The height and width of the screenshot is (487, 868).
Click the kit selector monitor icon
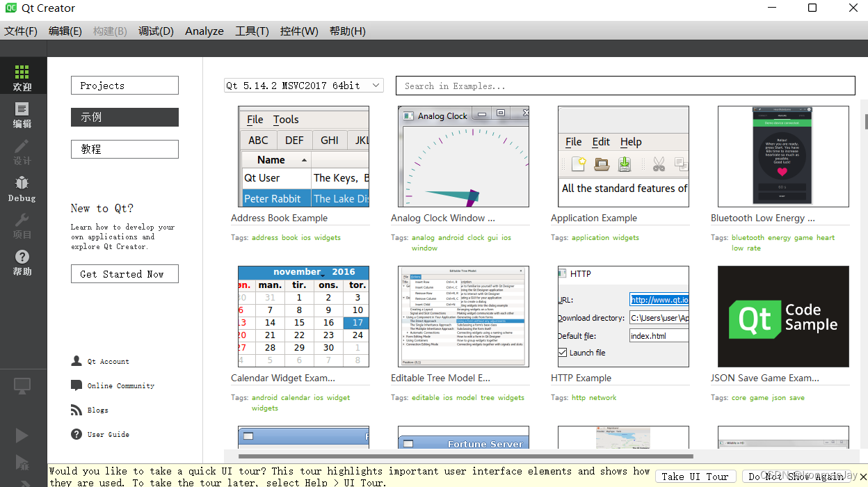tap(22, 385)
